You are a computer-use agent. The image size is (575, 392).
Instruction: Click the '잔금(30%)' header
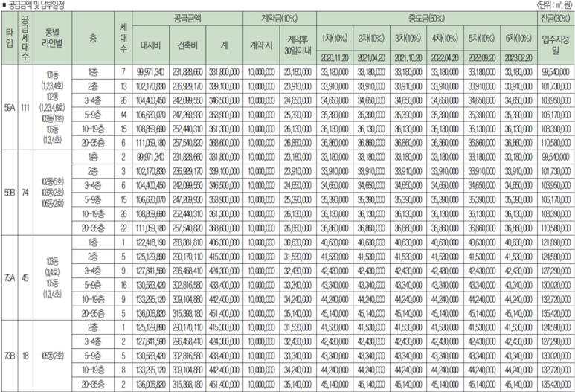click(556, 19)
